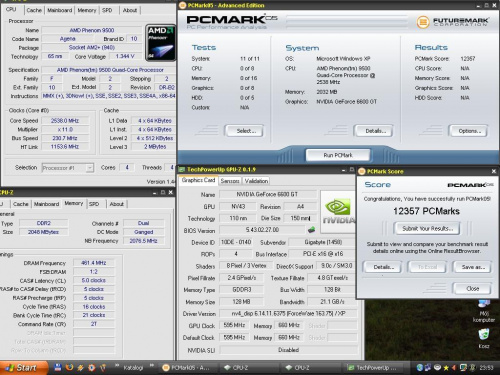Click the Core Speed value 2538.0 MHz
The width and height of the screenshot is (500, 375).
[x=65, y=120]
